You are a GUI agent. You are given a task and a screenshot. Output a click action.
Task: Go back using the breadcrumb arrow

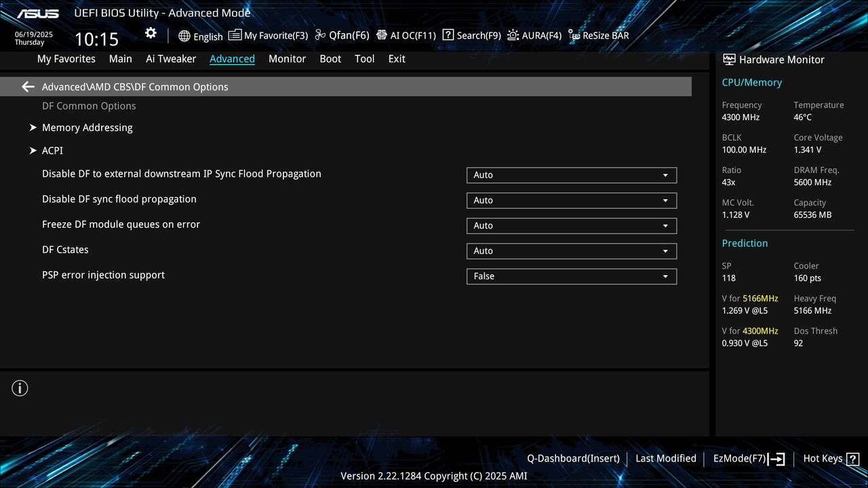click(27, 86)
